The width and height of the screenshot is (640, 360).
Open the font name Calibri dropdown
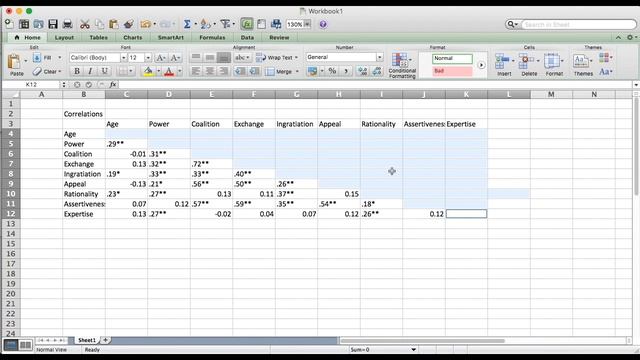point(123,58)
